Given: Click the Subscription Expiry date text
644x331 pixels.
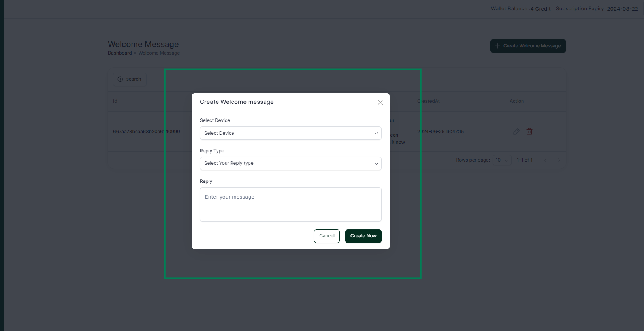Looking at the screenshot, I should click(597, 9).
